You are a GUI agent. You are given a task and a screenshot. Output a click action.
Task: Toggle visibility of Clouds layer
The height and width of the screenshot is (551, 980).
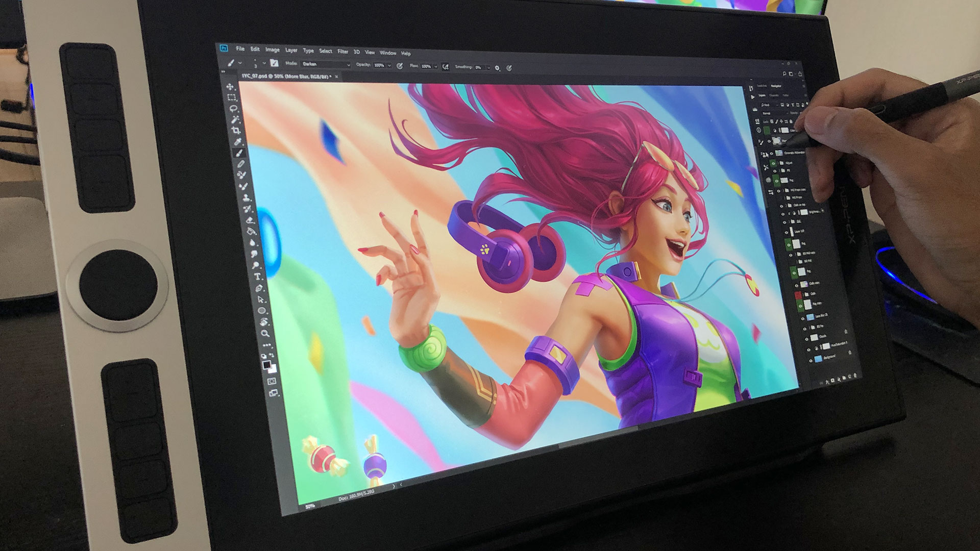click(x=806, y=338)
